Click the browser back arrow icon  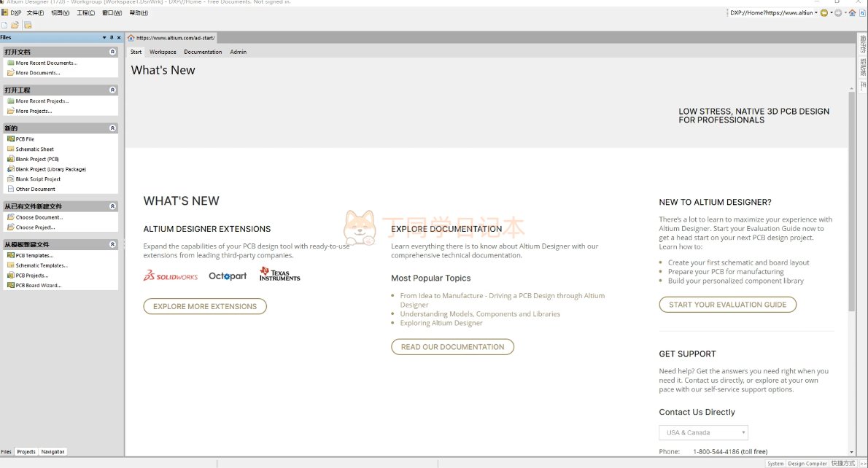click(x=824, y=12)
